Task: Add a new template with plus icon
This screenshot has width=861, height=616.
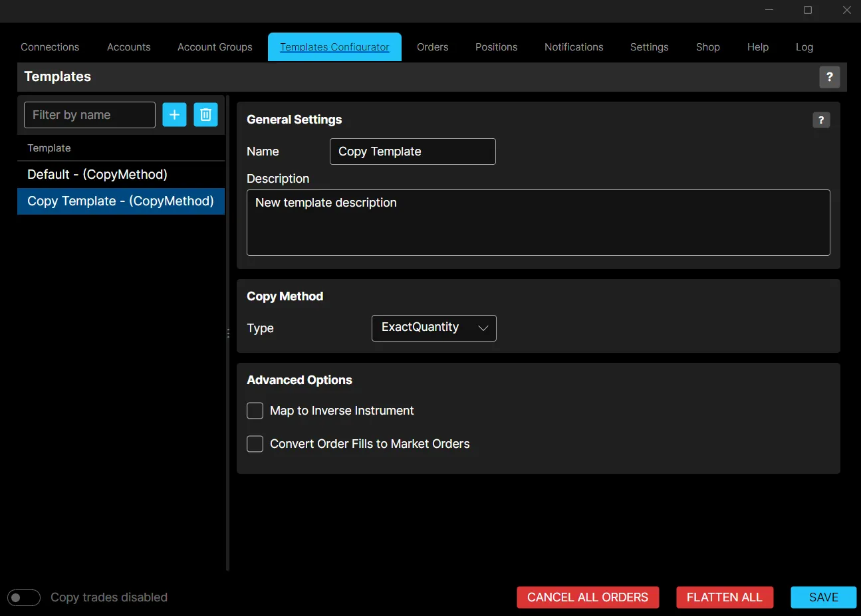Action: click(x=174, y=115)
